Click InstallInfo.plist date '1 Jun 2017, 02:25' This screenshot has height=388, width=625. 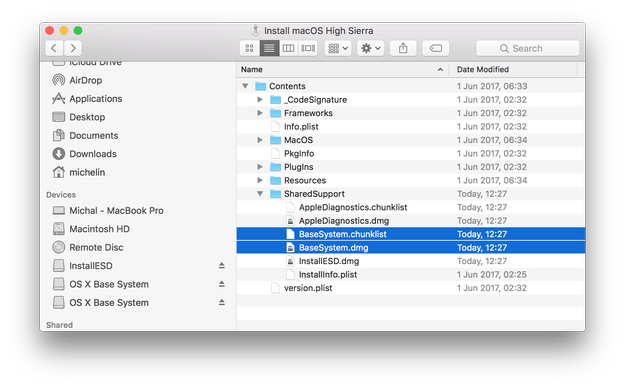pyautogui.click(x=491, y=274)
